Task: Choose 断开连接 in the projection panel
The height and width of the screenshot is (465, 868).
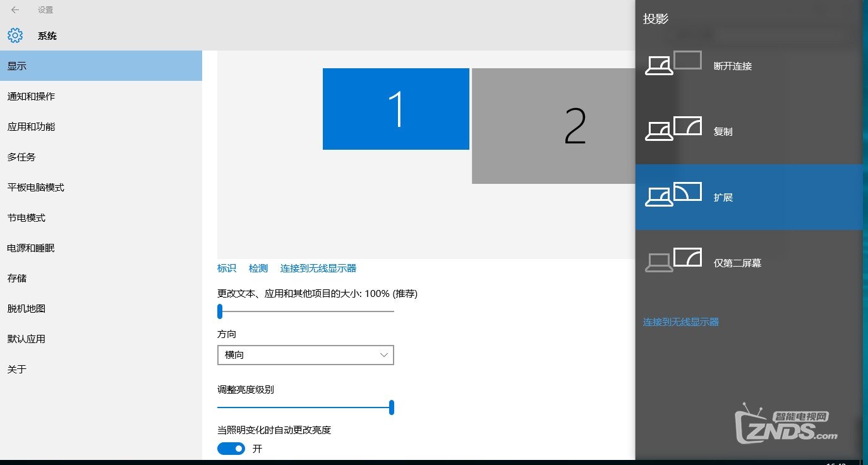Action: coord(749,66)
